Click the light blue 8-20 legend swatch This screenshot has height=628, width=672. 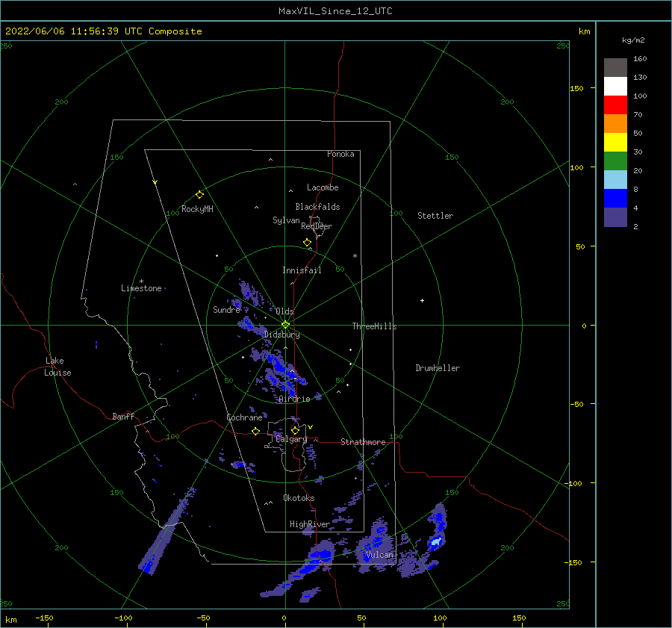615,180
